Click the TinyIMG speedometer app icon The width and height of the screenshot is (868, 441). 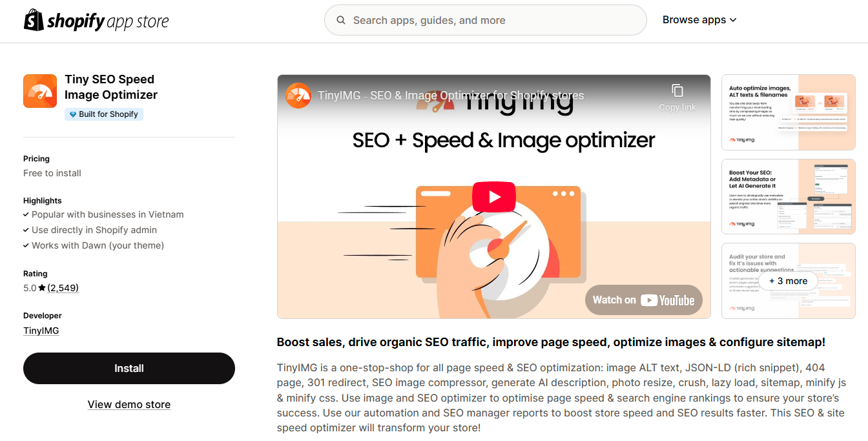pyautogui.click(x=39, y=90)
